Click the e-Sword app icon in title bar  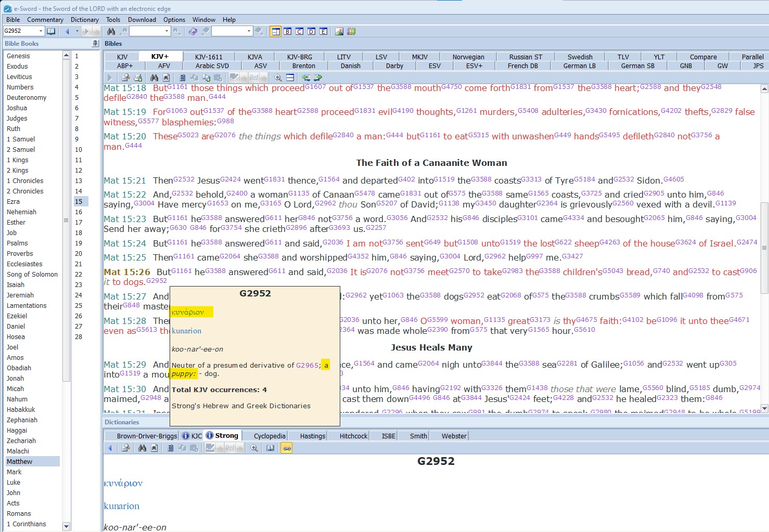coord(7,8)
